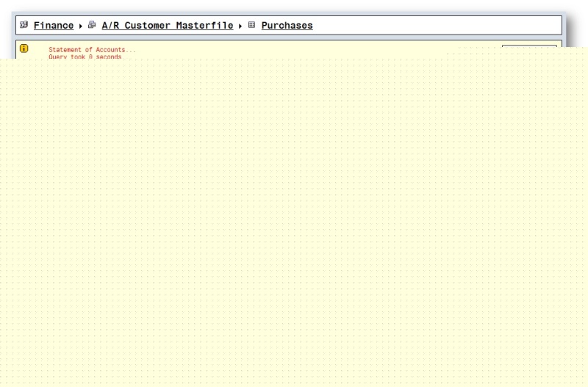Click the yellow information icon

pyautogui.click(x=24, y=48)
